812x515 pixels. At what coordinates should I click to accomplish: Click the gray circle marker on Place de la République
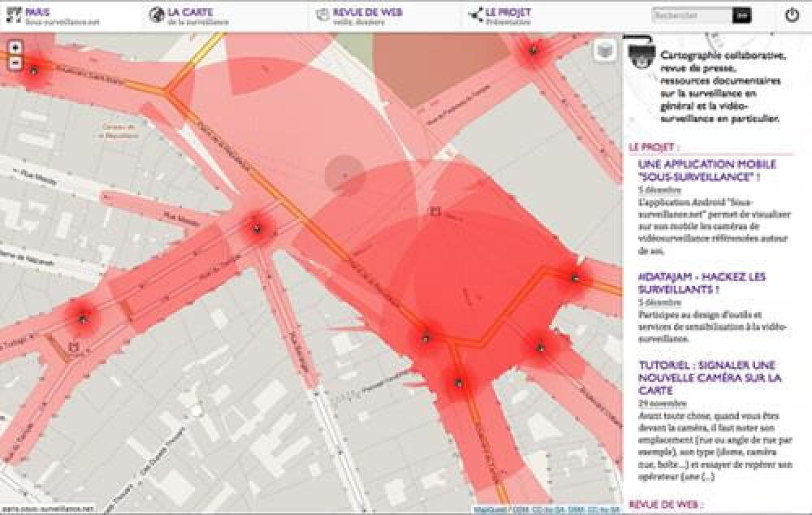344,175
